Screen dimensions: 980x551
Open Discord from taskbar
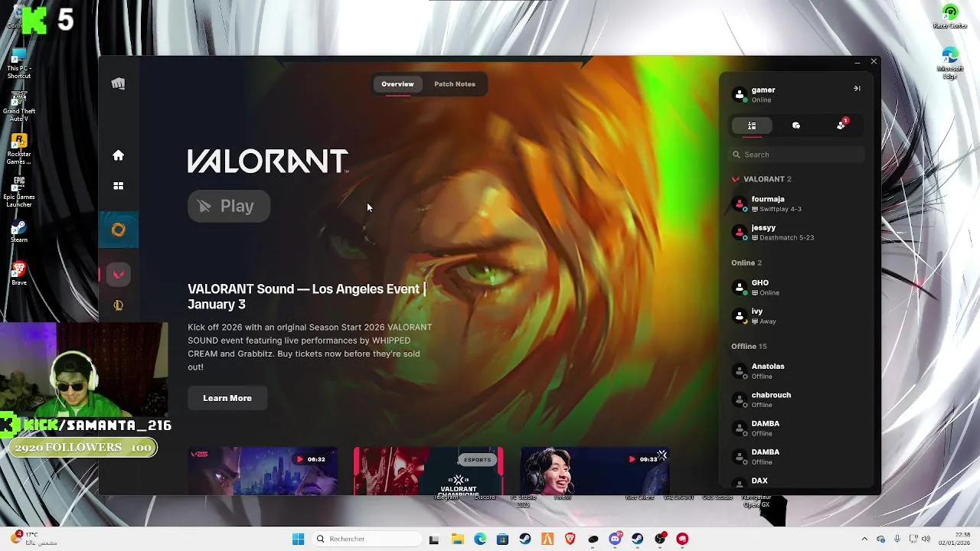click(615, 539)
